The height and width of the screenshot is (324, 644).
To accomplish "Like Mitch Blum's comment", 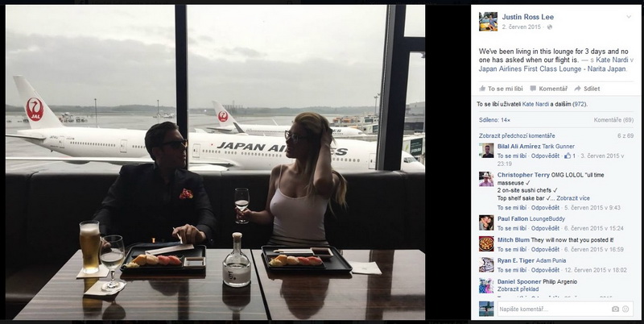I will click(x=512, y=249).
